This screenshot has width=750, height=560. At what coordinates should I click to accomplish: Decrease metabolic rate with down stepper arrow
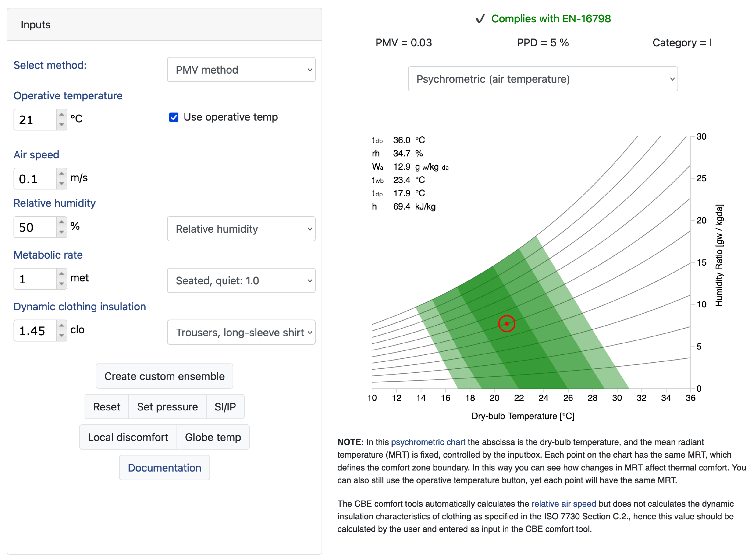point(61,284)
